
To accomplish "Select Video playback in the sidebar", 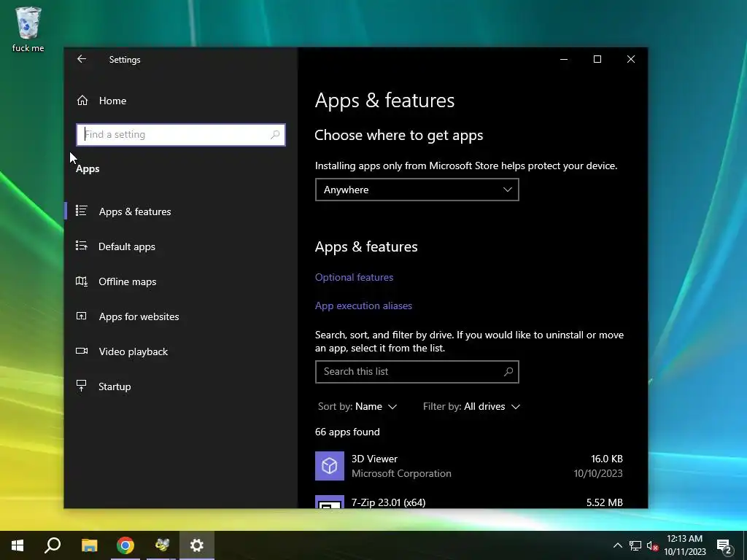I will coord(181,351).
